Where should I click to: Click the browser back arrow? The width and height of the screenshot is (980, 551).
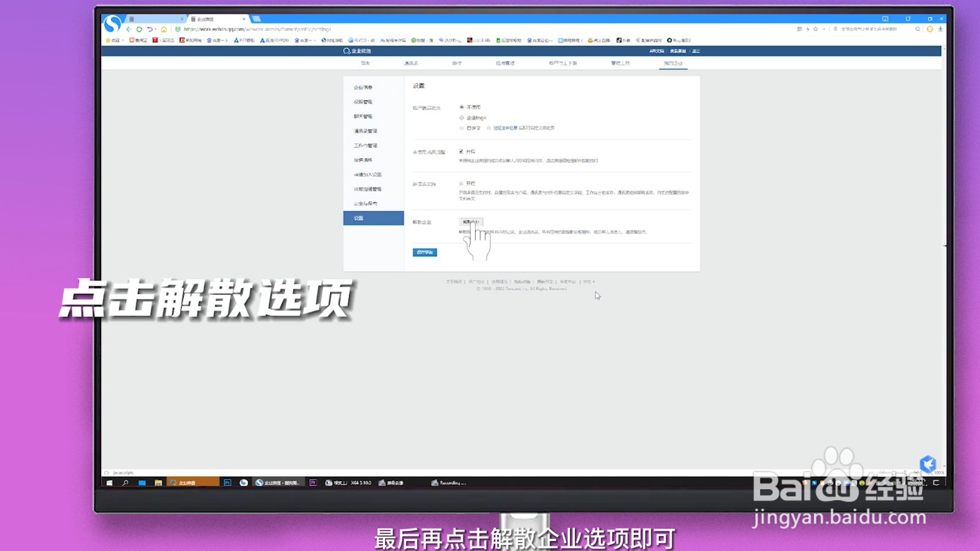(x=129, y=29)
